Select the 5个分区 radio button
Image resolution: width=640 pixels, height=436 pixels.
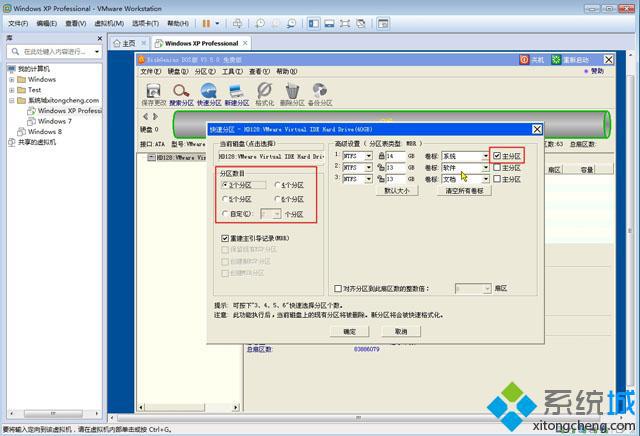tap(225, 199)
